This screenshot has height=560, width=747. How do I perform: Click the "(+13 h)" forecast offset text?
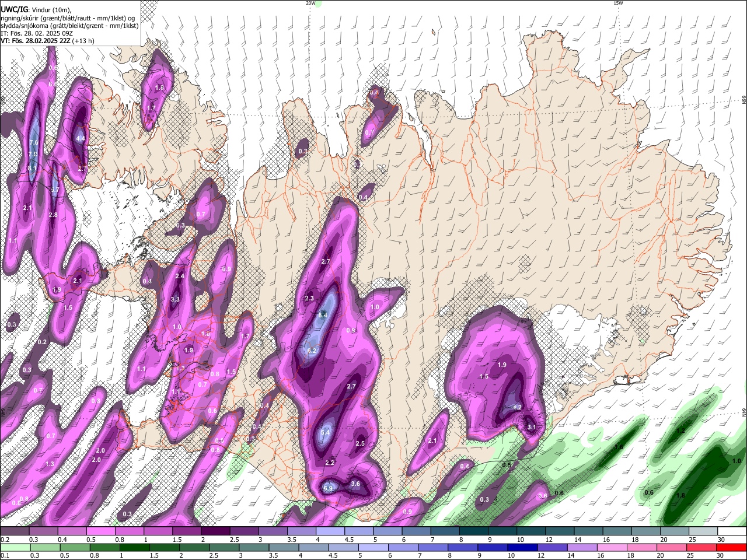coord(85,41)
